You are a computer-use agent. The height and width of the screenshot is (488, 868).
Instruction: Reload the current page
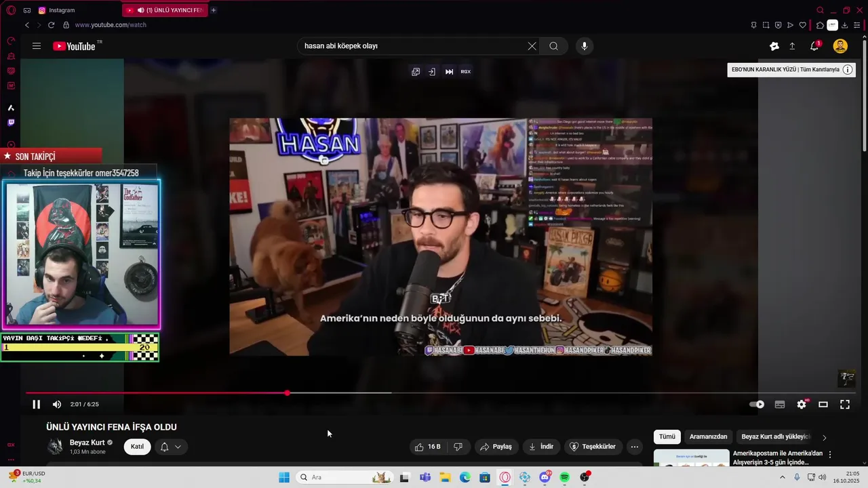[x=51, y=25]
